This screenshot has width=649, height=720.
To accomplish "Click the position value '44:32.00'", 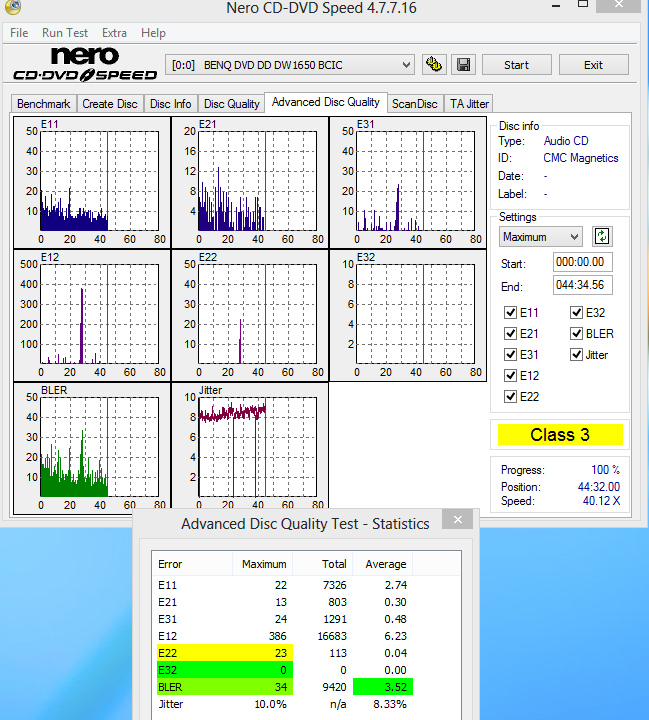I will (599, 486).
